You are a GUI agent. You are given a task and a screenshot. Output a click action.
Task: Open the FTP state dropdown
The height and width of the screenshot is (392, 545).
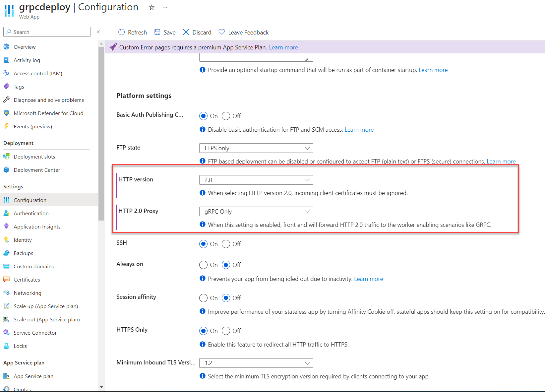pos(256,148)
